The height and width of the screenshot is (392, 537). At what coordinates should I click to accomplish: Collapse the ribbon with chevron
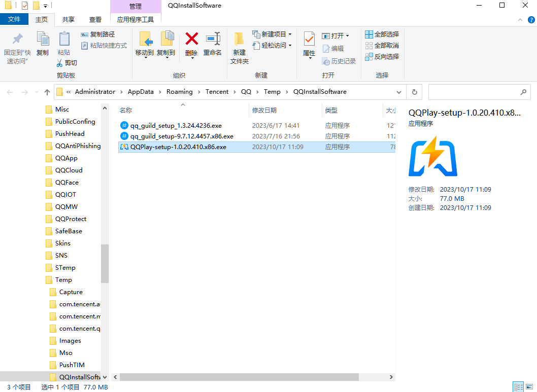(520, 20)
